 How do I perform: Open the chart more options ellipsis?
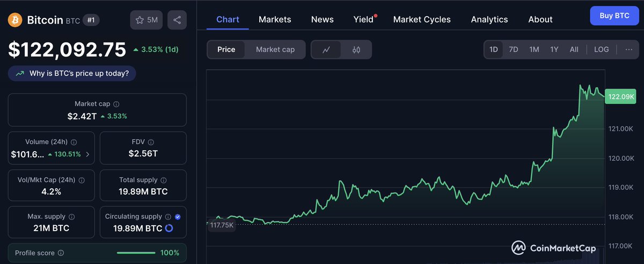pyautogui.click(x=628, y=49)
